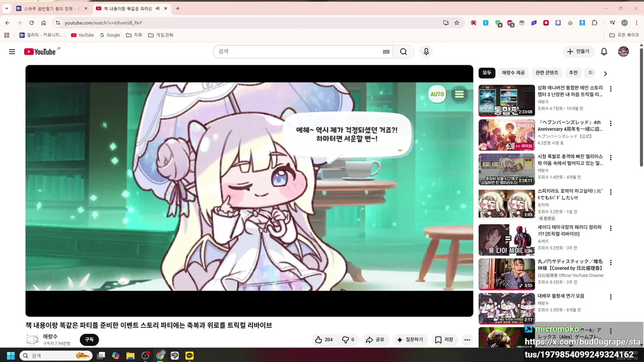Click the Windows taskbar 검색 box

coord(55,355)
